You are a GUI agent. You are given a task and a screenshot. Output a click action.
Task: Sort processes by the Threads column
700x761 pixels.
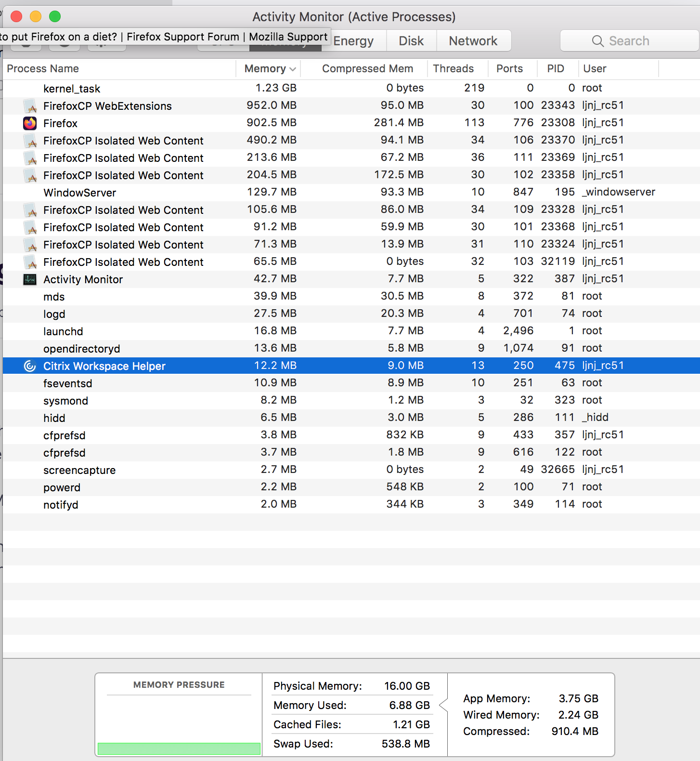click(x=453, y=69)
